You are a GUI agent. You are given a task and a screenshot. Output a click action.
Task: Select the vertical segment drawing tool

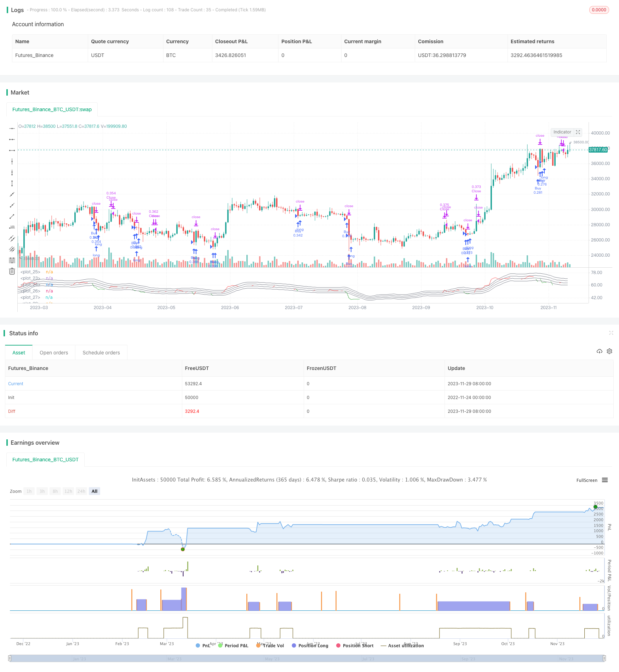click(x=12, y=183)
